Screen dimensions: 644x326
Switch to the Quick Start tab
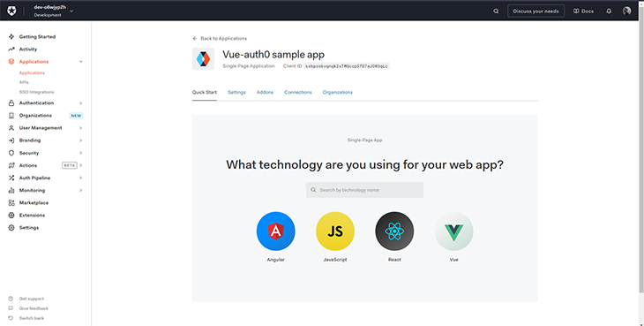point(204,92)
